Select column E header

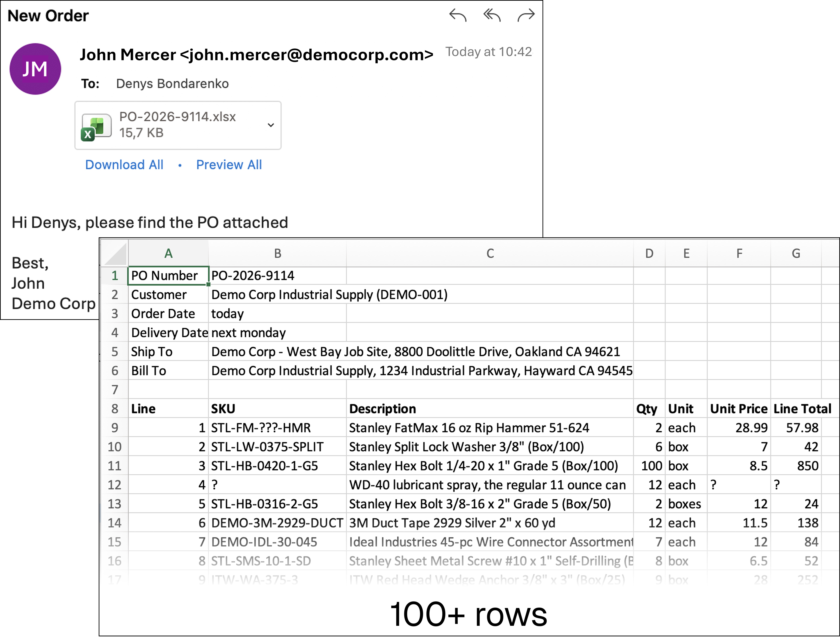click(686, 253)
